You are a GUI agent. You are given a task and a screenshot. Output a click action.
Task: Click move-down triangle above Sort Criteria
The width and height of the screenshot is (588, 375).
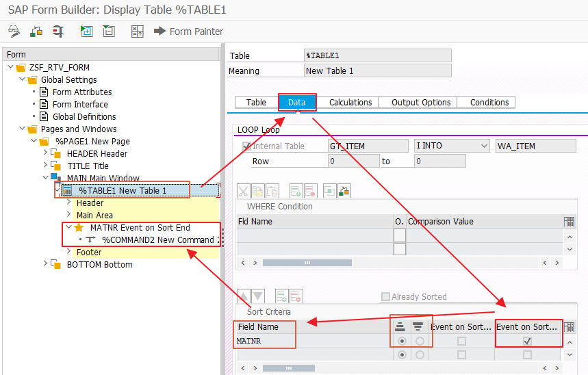257,296
